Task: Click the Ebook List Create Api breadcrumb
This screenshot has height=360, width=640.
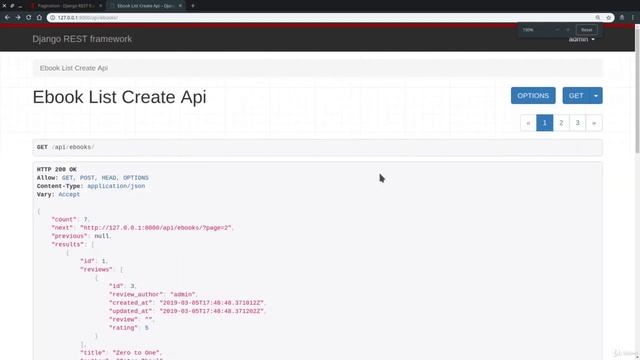Action: [74, 68]
